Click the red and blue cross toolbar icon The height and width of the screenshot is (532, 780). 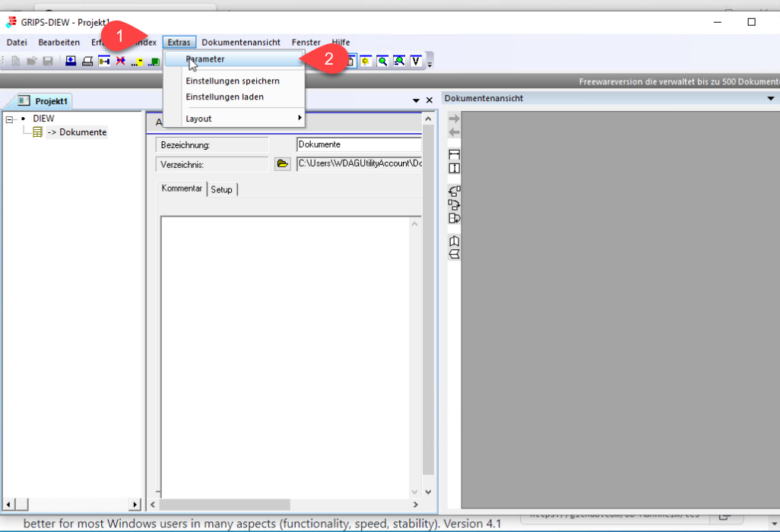point(120,62)
